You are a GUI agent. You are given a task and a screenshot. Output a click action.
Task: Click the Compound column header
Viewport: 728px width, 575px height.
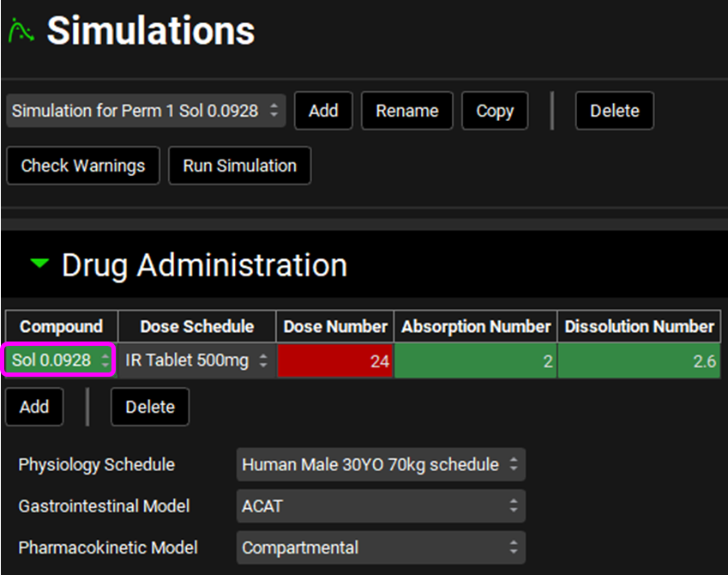pos(61,326)
